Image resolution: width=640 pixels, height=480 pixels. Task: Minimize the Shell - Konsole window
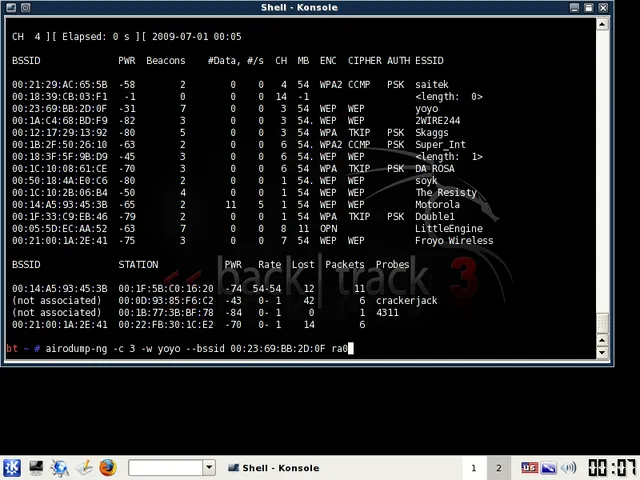[x=574, y=7]
